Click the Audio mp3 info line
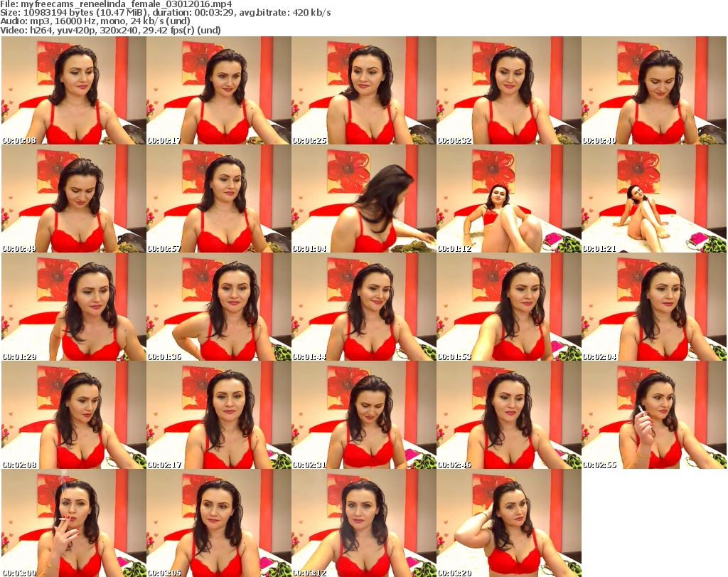 [x=95, y=21]
